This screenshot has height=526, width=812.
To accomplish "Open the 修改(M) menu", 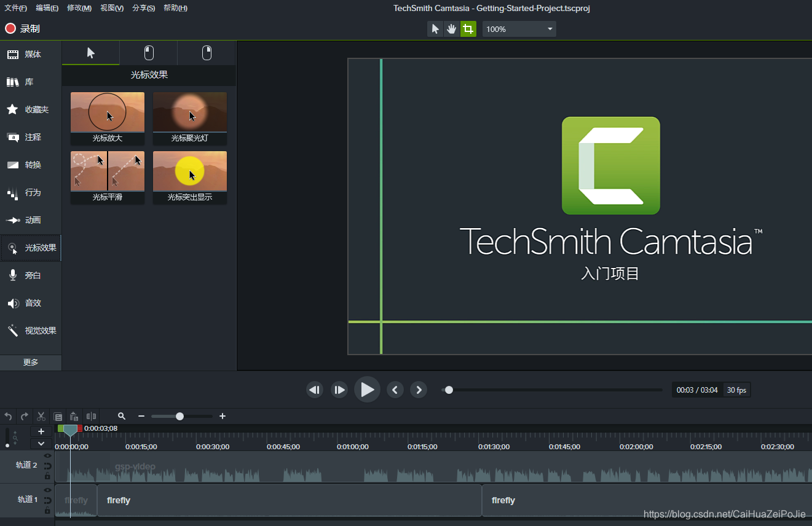I will point(79,8).
